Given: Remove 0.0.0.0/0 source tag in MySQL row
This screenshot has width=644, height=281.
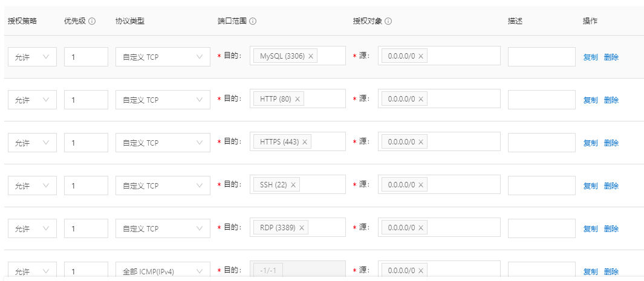Looking at the screenshot, I should [x=421, y=56].
